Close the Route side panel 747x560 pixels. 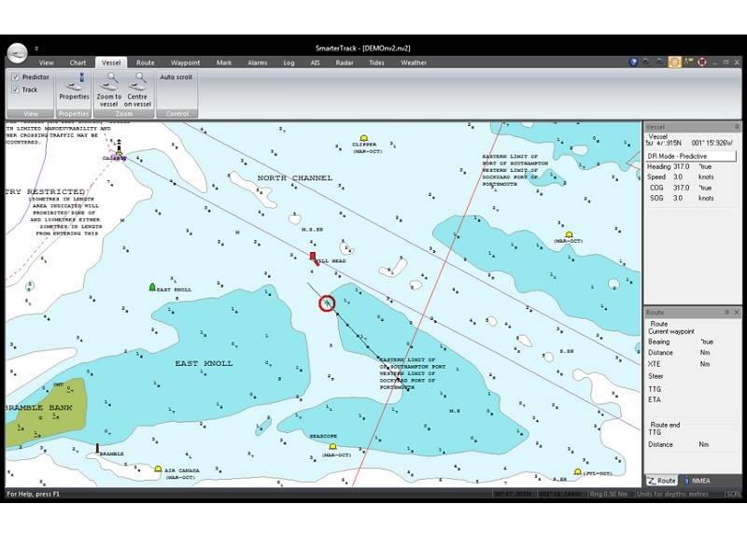pos(736,313)
